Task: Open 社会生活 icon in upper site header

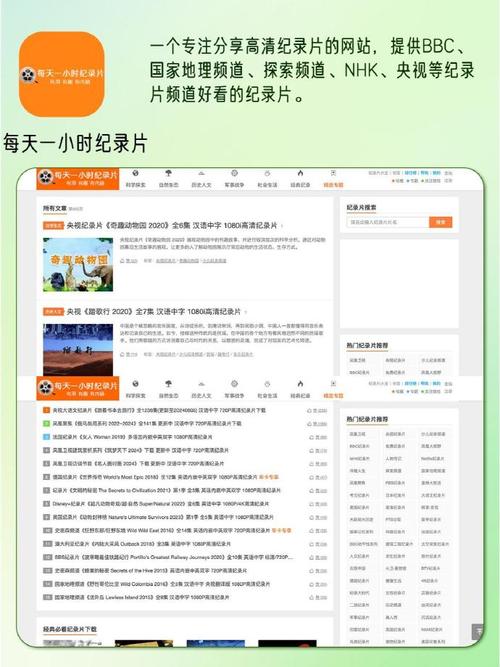Action: click(267, 173)
